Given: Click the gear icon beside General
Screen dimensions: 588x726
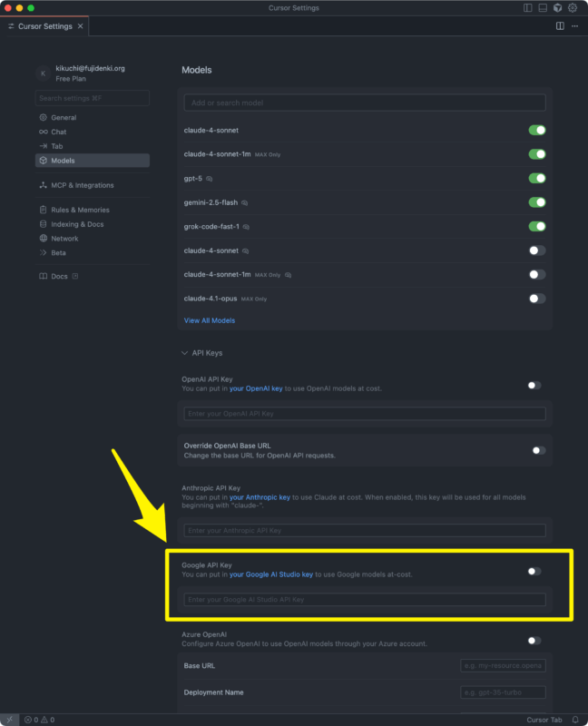Looking at the screenshot, I should click(x=43, y=117).
